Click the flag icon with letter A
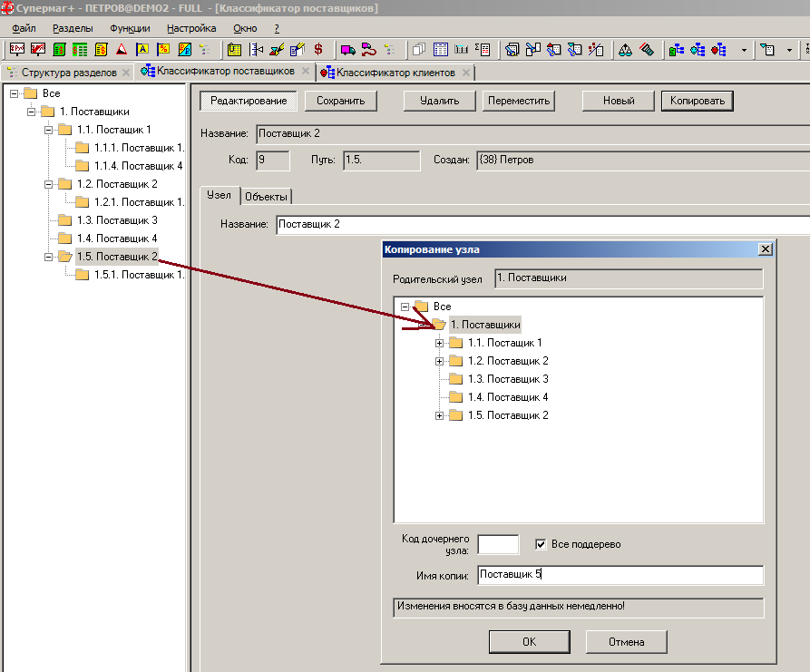This screenshot has height=672, width=810. [x=142, y=50]
